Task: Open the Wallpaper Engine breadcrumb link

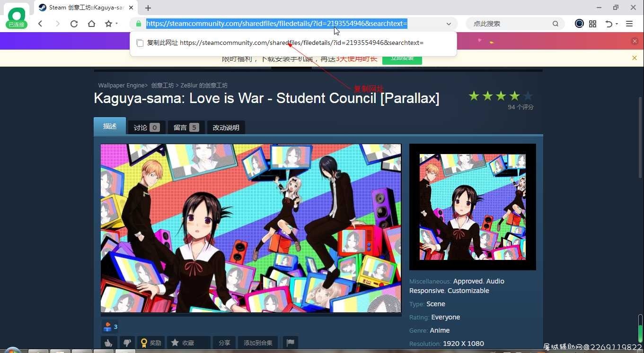Action: 121,86
